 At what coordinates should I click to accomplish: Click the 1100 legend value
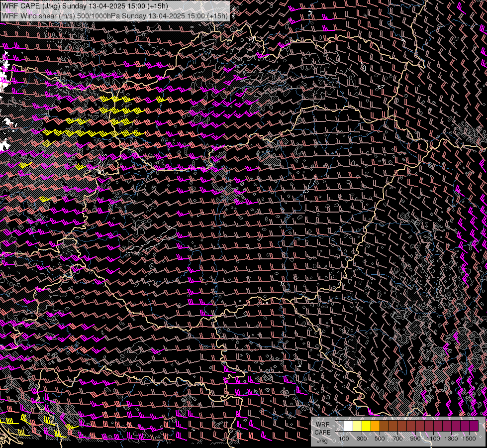[x=433, y=439]
